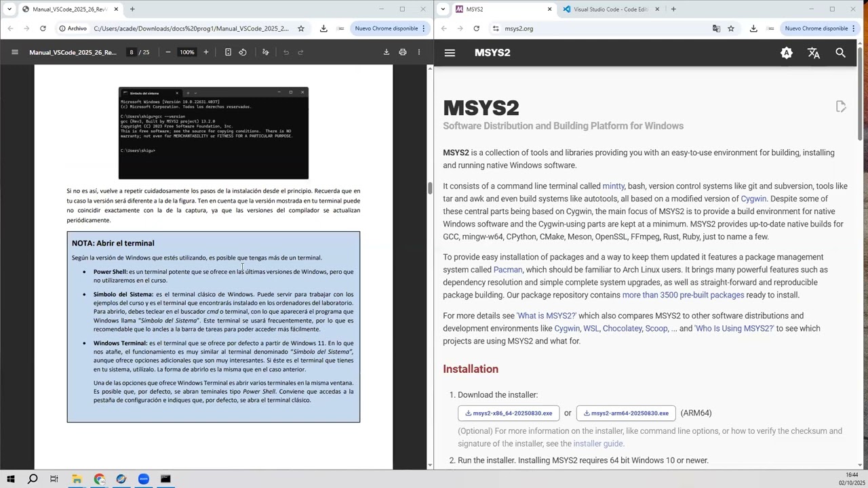Open Windows taskbar search
Viewport: 868px width, 488px height.
pyautogui.click(x=33, y=479)
